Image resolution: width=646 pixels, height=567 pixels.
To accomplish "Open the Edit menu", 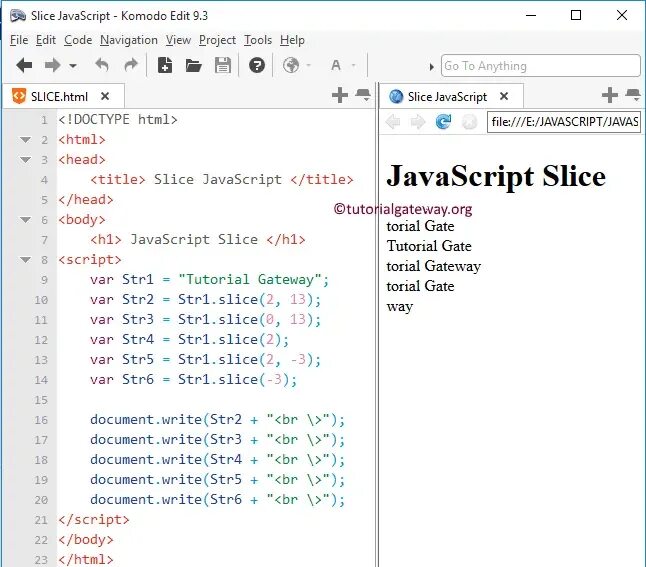I will click(x=46, y=40).
